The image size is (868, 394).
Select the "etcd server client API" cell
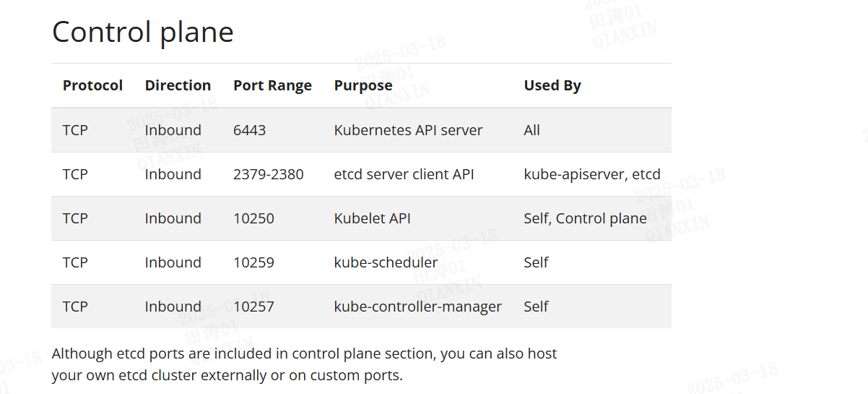(404, 174)
